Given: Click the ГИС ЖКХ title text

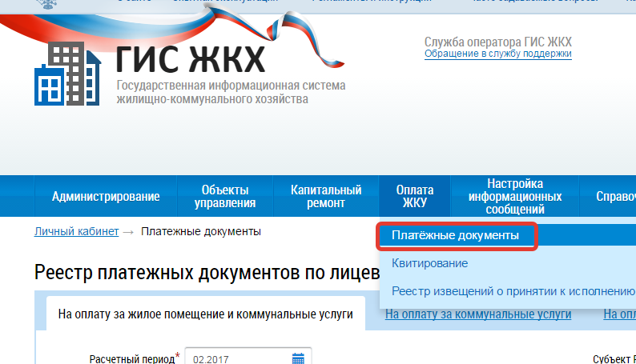Looking at the screenshot, I should (x=190, y=59).
